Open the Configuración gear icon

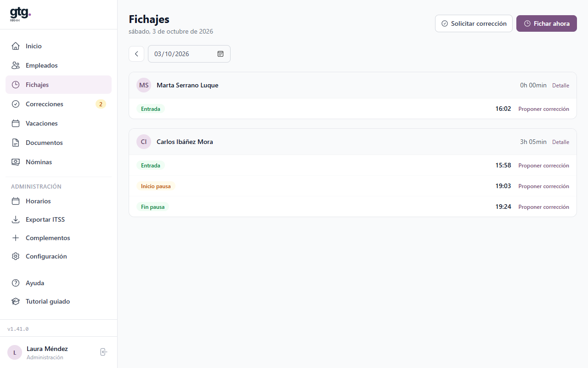coord(16,256)
